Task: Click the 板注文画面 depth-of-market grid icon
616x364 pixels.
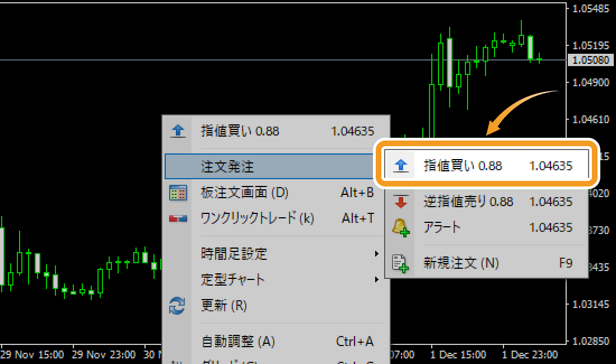Action: pos(178,193)
